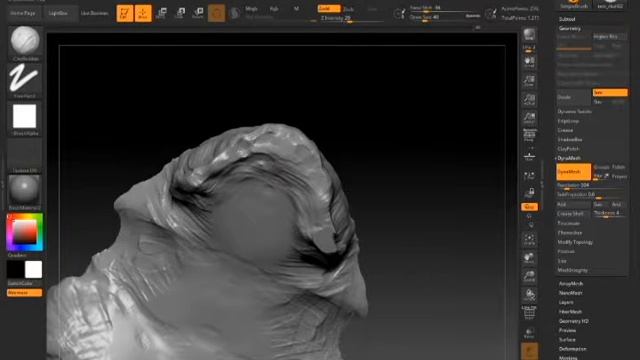
Task: Open the NanoMesh palette
Action: 571,293
